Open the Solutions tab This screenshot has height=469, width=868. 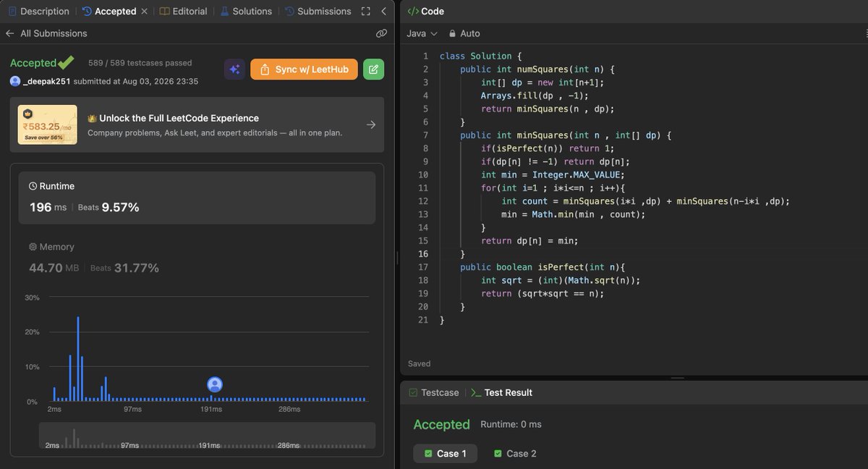click(x=246, y=12)
